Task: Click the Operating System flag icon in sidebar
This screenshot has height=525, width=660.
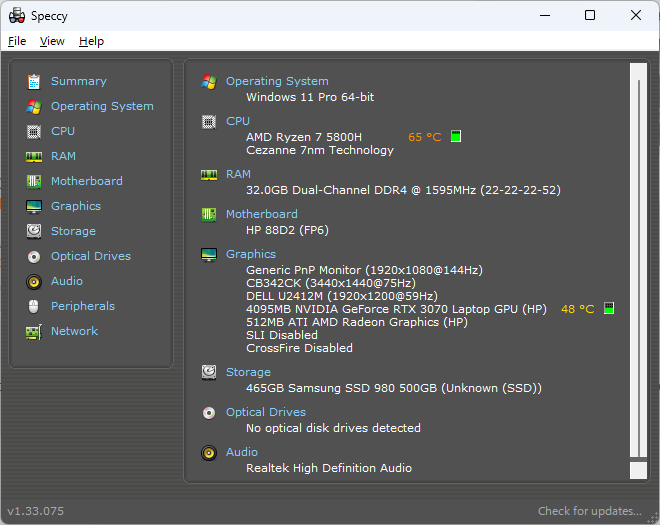Action: pos(34,107)
